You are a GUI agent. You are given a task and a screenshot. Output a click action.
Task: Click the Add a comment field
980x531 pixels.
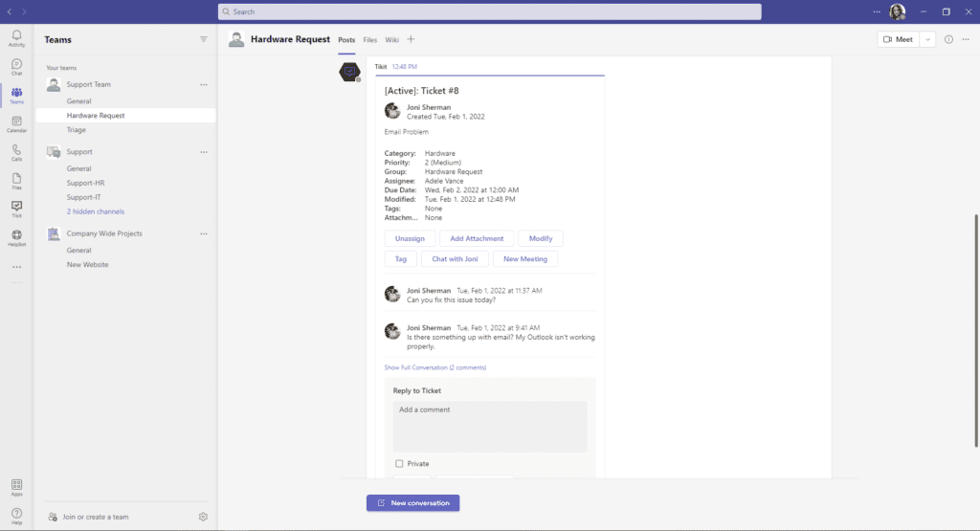(490, 427)
